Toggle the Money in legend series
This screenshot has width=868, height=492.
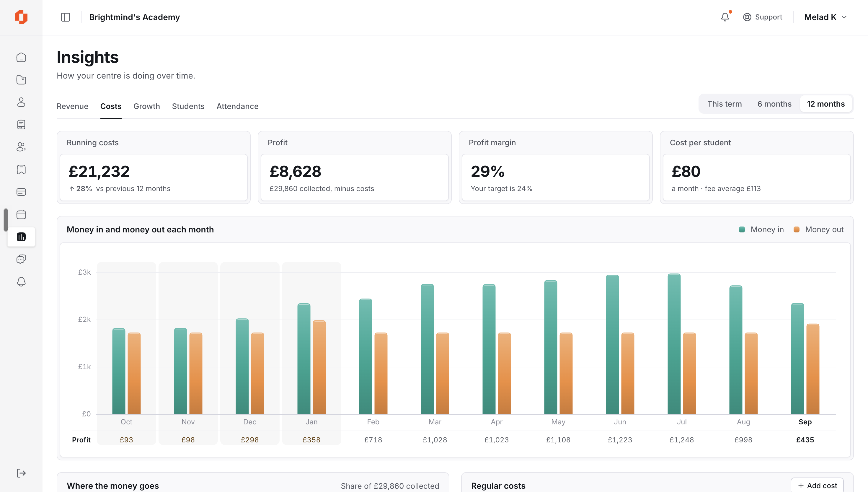[x=761, y=230]
